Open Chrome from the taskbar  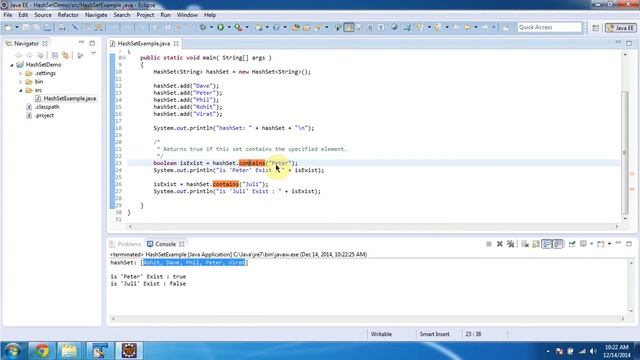pyautogui.click(x=41, y=351)
